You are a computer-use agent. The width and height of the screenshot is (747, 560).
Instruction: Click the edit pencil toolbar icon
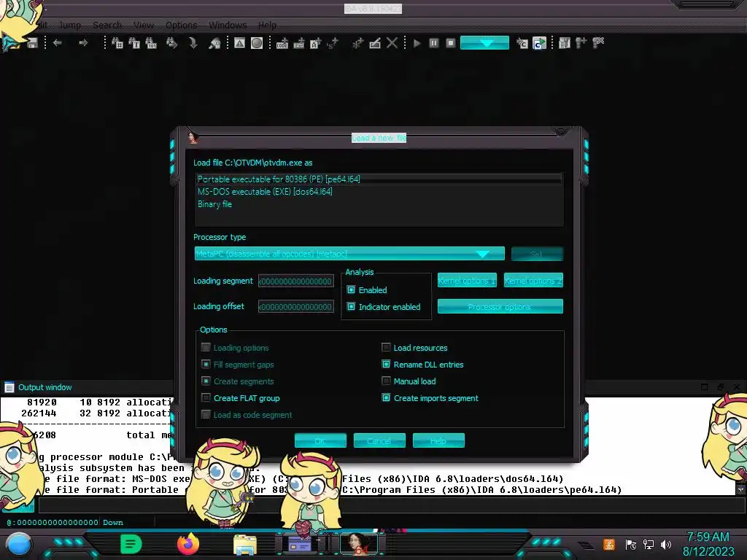pyautogui.click(x=375, y=43)
